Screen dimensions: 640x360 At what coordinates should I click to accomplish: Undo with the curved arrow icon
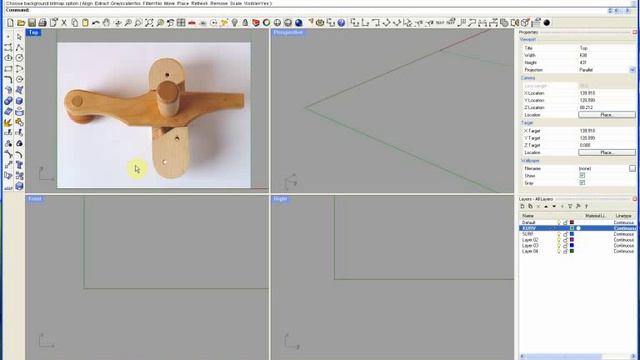pyautogui.click(x=96, y=23)
